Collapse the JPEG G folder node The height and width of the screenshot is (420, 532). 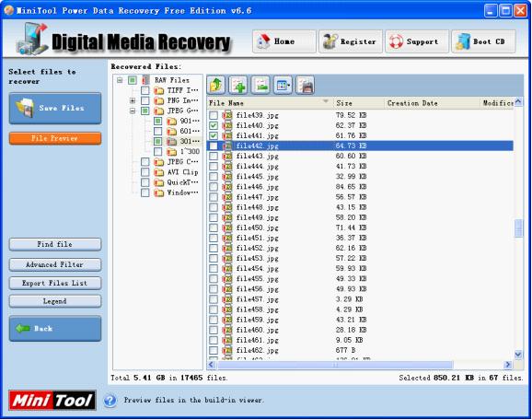click(x=133, y=111)
